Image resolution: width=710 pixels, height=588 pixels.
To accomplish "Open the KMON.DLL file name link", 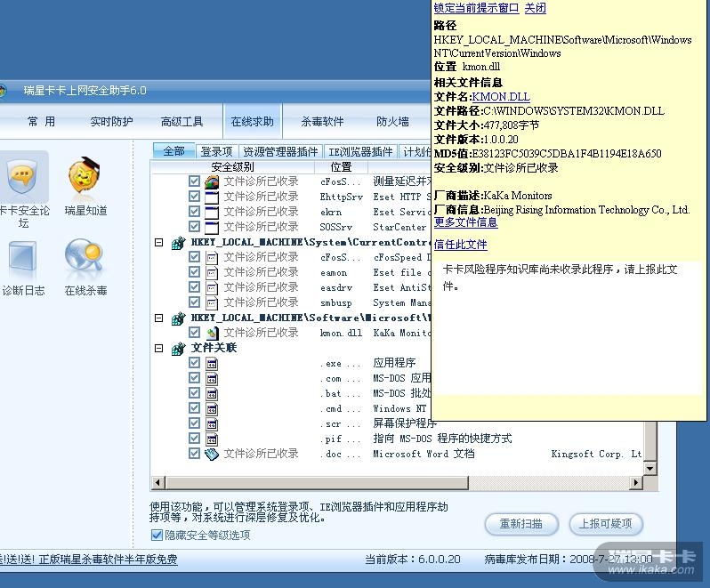I will pos(501,97).
